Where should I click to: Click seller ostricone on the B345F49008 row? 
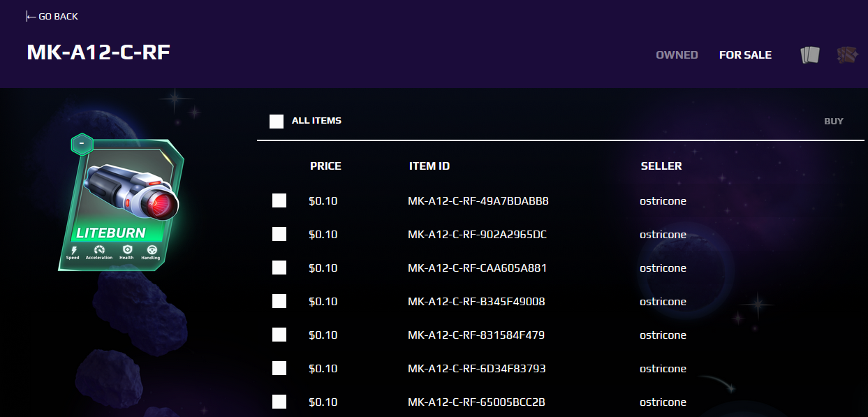click(x=663, y=302)
